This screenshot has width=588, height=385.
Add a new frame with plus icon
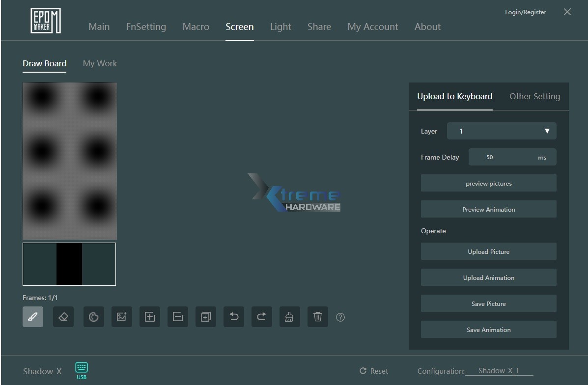(150, 317)
